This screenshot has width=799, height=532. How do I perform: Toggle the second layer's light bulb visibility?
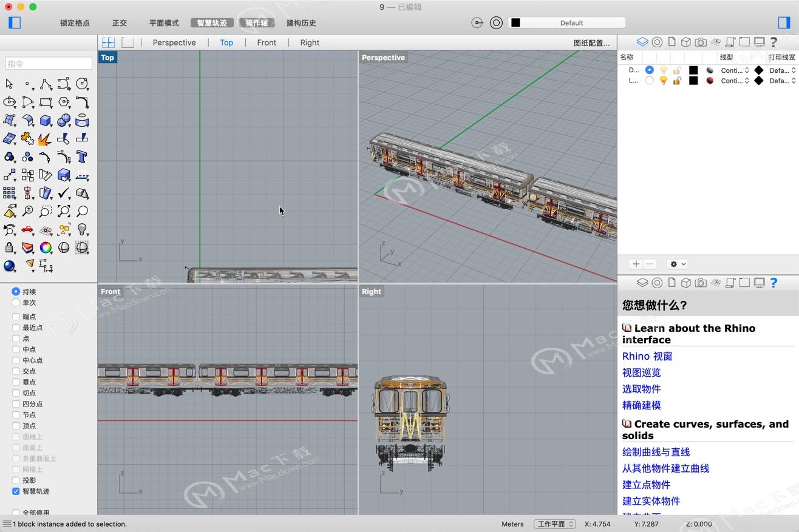[664, 81]
